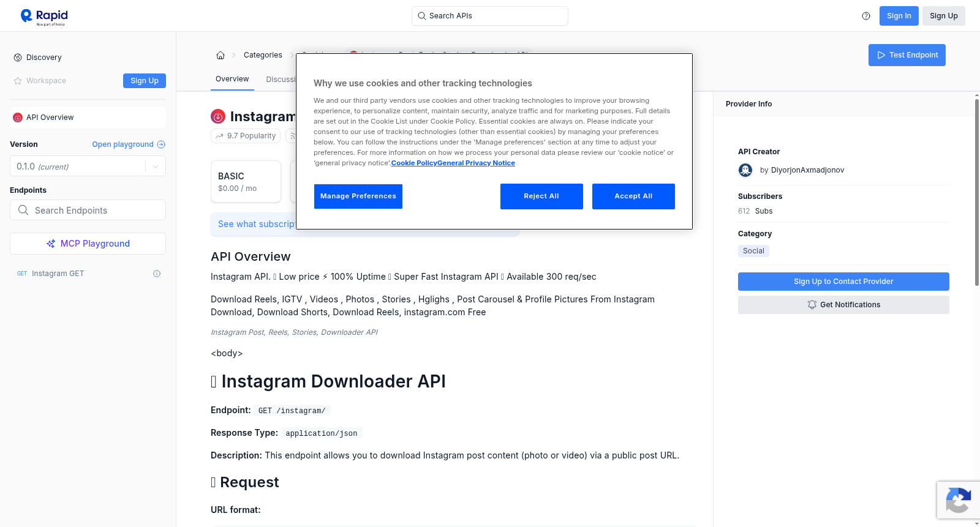Click the sidebar Workspace Sign Up button
Screen dimensions: 980x527
[145, 81]
